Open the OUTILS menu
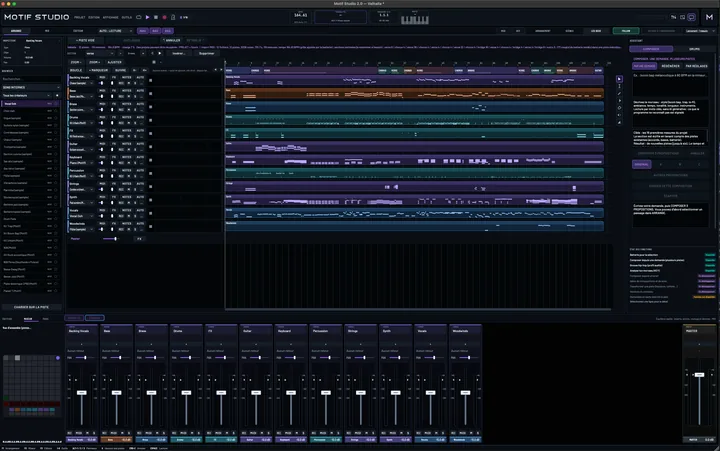This screenshot has height=451, width=720. (x=126, y=17)
